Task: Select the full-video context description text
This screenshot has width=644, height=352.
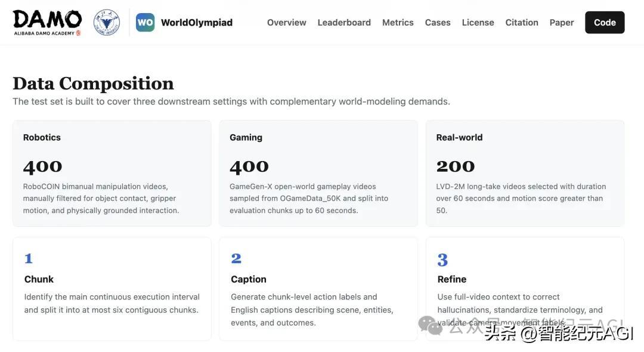Action: (520, 310)
